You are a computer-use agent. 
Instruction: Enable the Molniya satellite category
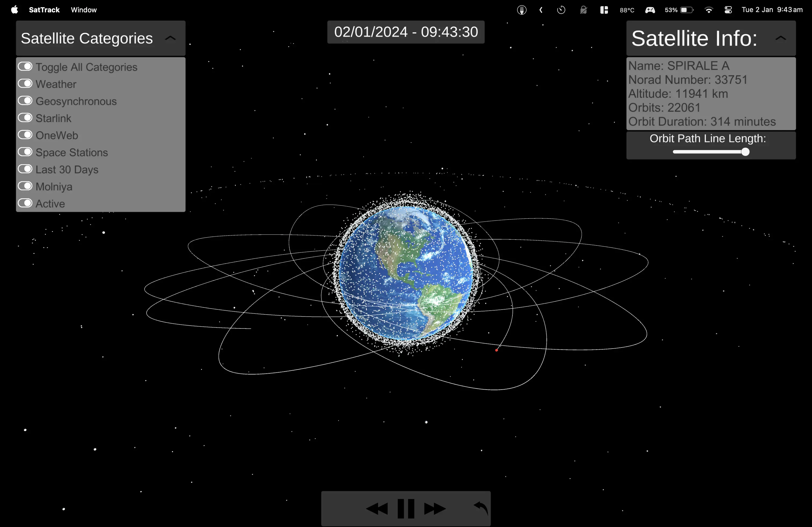(26, 186)
